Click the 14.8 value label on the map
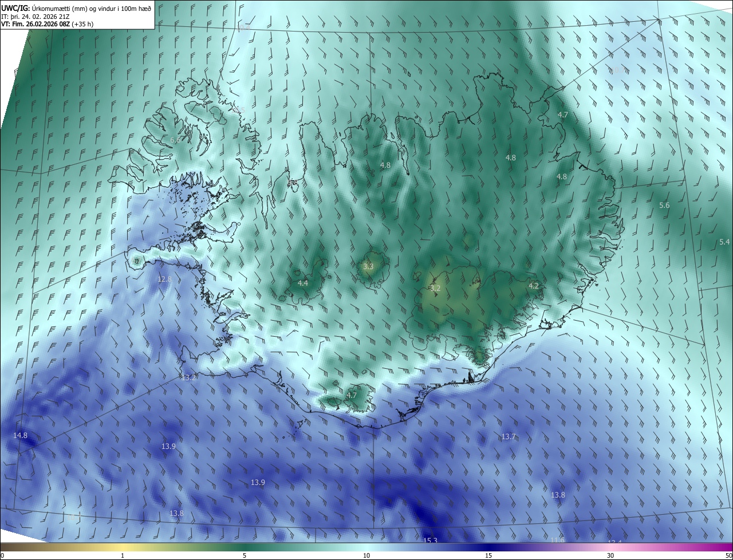 20,436
